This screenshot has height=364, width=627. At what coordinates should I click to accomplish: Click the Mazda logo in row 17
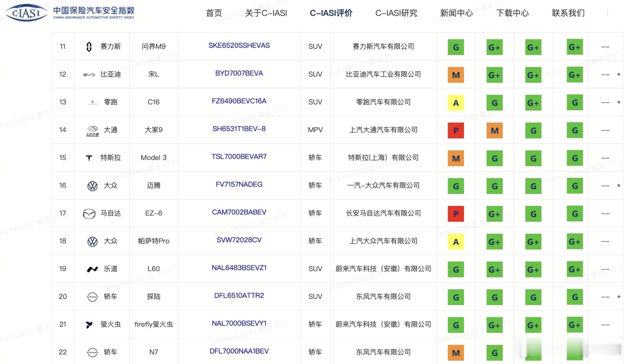coord(89,214)
